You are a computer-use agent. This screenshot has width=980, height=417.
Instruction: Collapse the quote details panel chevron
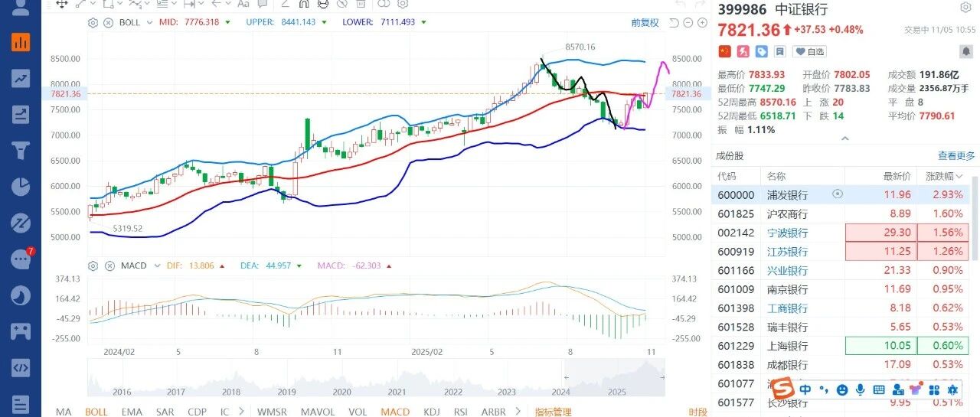tap(845, 138)
